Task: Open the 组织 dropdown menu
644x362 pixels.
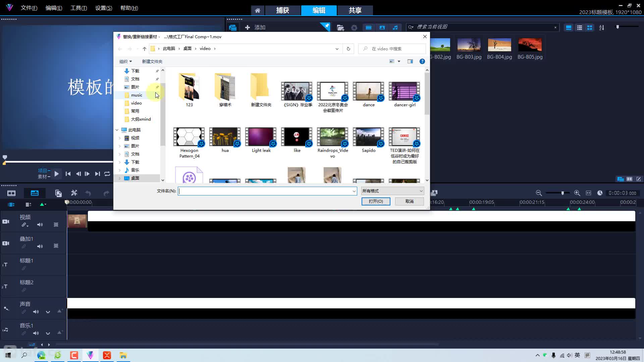Action: [x=125, y=61]
